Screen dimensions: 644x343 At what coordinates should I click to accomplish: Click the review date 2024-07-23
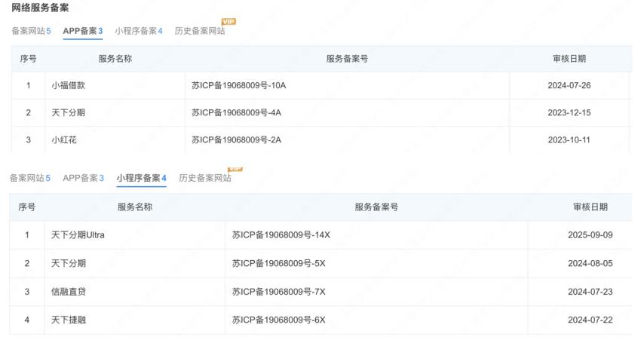pos(590,292)
